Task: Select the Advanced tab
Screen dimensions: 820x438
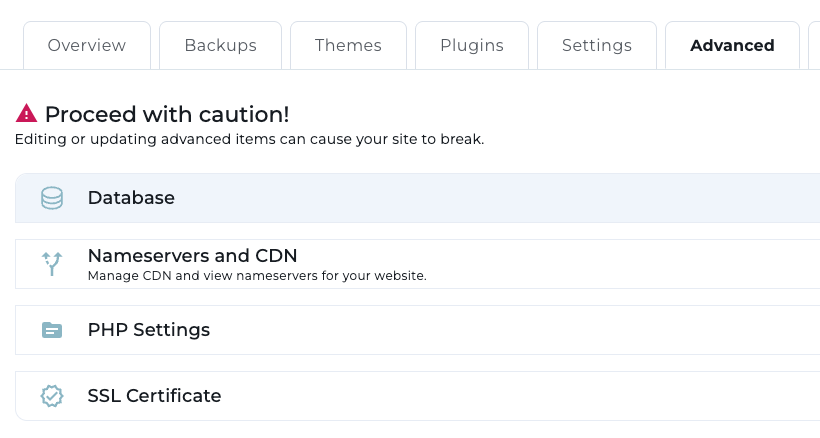Action: (732, 46)
